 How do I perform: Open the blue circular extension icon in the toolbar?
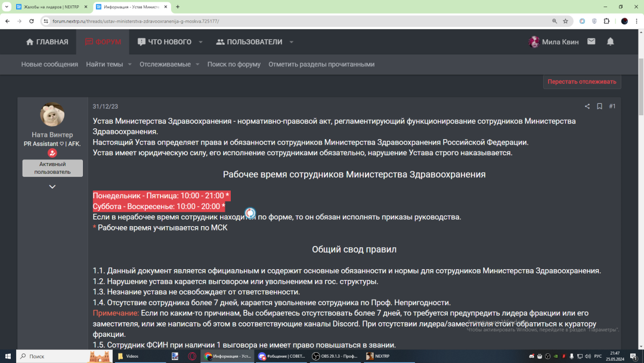click(582, 21)
